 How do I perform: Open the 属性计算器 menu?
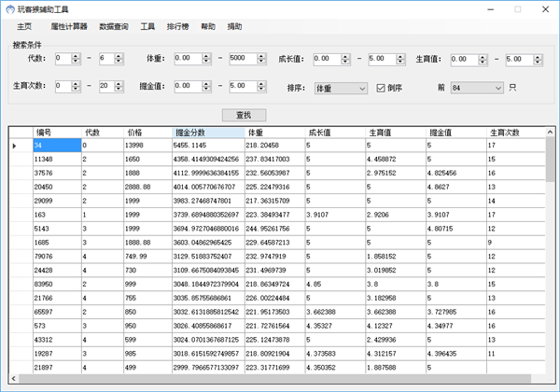pyautogui.click(x=68, y=27)
